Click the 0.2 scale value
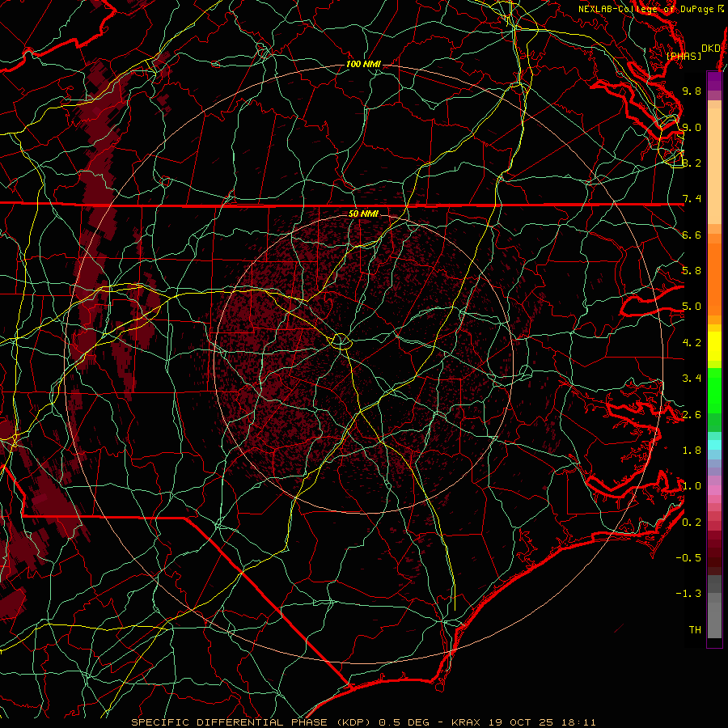 [692, 523]
